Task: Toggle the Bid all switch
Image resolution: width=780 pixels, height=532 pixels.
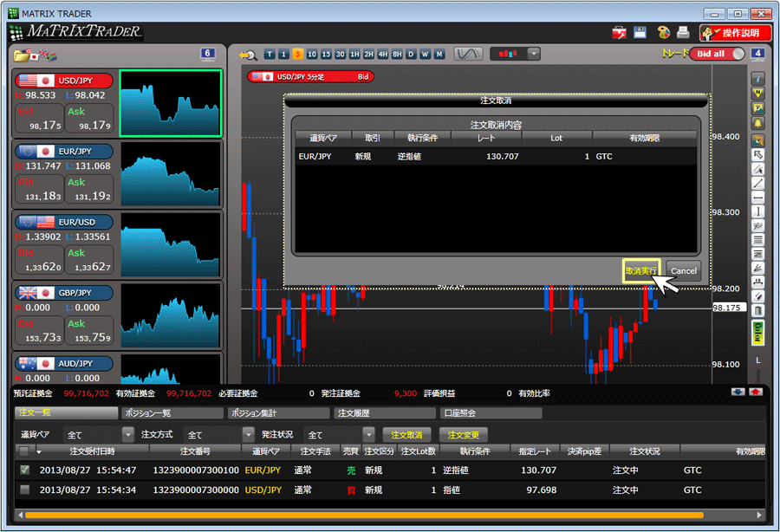Action: pyautogui.click(x=717, y=54)
